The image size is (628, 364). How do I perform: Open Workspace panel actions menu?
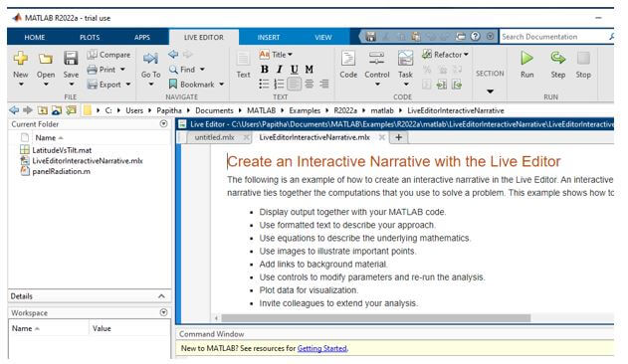(163, 312)
